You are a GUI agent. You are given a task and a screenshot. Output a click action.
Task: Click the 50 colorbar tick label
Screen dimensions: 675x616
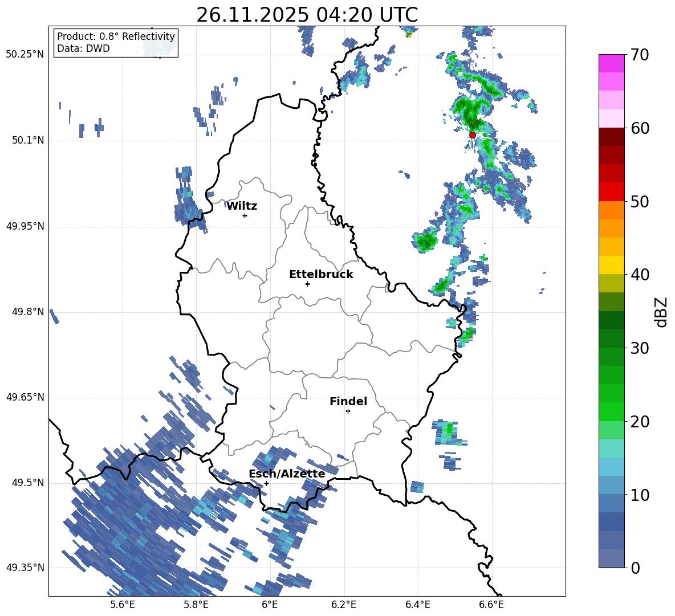(x=639, y=201)
